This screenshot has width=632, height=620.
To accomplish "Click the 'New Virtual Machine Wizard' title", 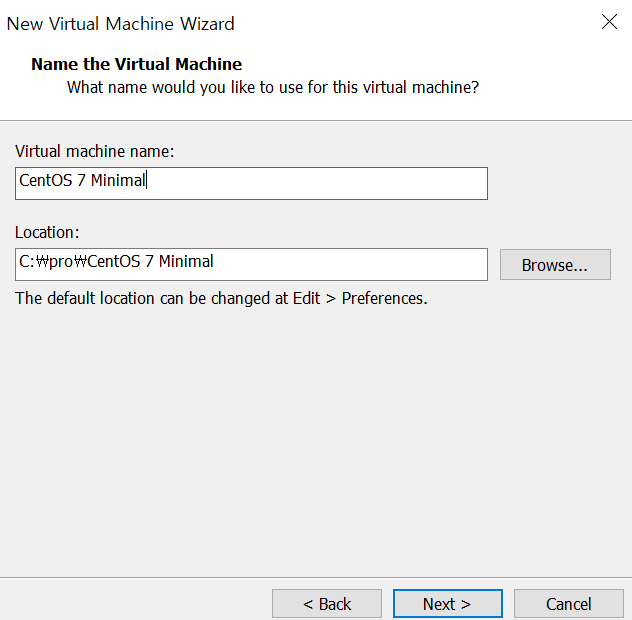I will (x=121, y=24).
